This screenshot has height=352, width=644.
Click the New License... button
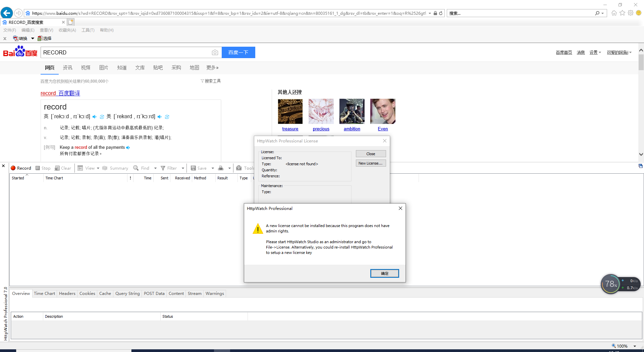tap(371, 163)
